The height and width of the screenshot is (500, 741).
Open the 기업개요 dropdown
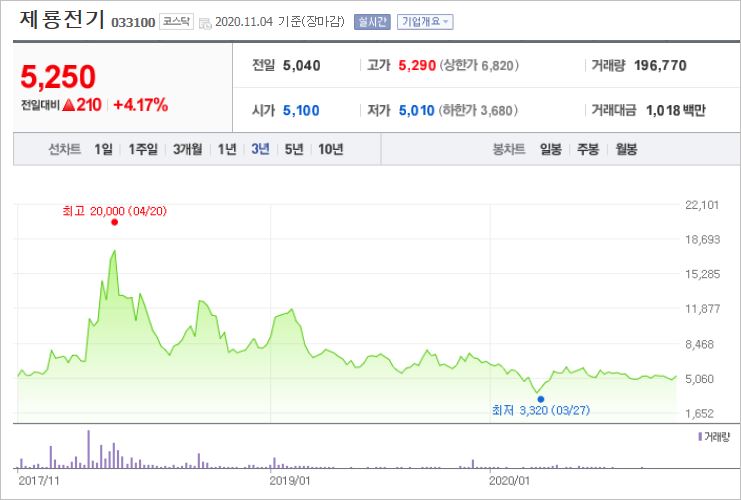coord(425,22)
